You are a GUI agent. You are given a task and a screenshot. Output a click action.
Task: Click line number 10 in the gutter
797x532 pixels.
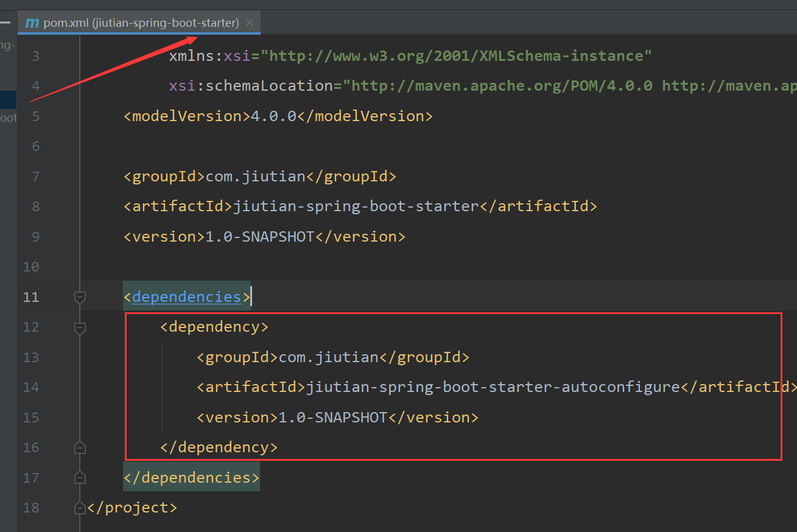point(30,267)
